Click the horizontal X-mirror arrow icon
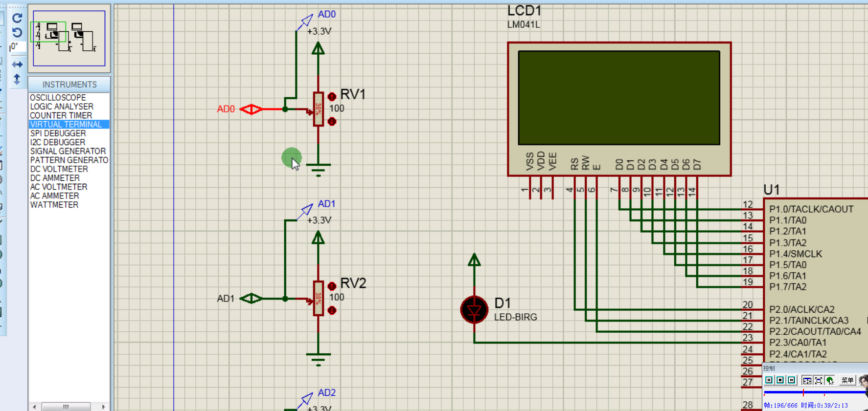The image size is (868, 411). click(17, 65)
